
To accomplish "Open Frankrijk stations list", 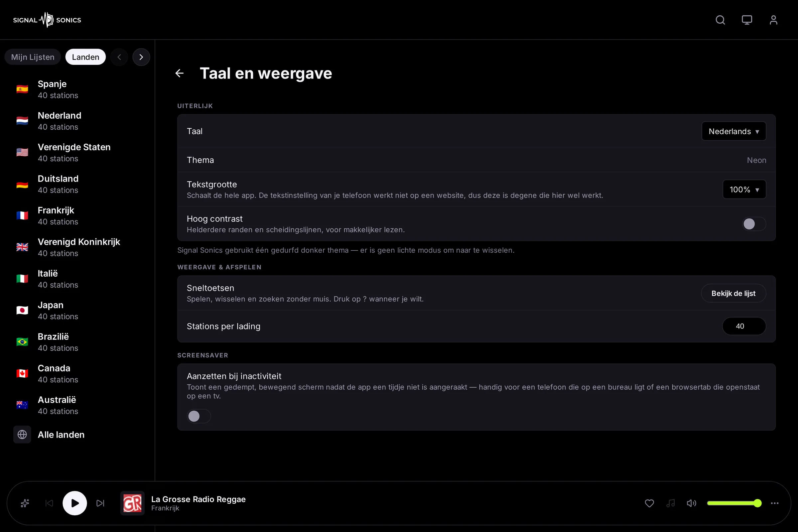I will 77,216.
